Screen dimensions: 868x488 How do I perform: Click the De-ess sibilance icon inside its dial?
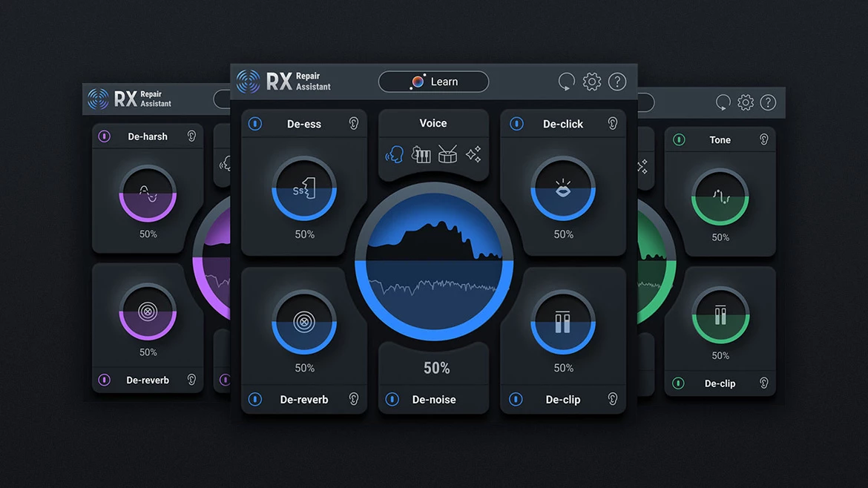(303, 188)
